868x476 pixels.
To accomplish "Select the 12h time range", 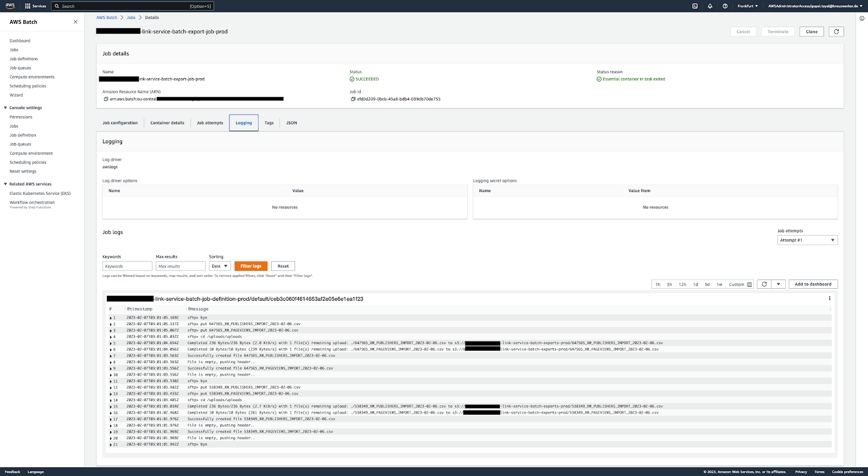I will pos(682,284).
